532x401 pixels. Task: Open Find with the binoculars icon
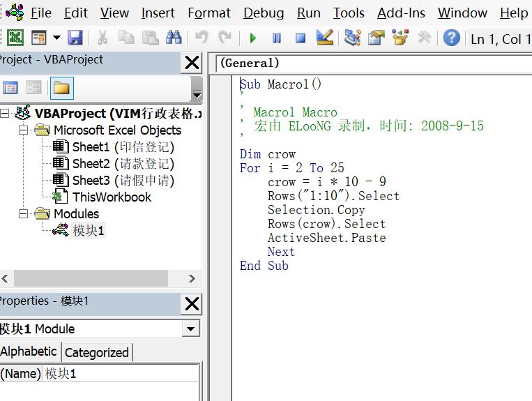174,38
